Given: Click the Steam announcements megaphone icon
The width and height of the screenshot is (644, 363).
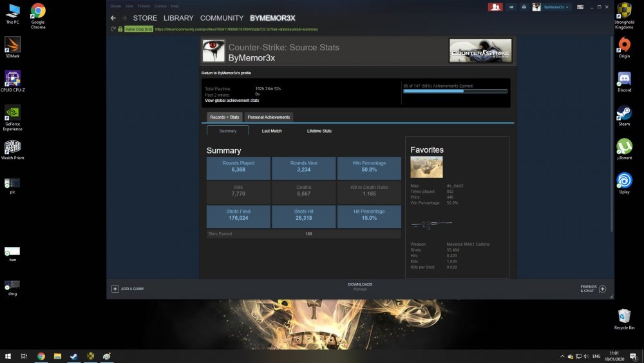Looking at the screenshot, I should coord(511,6).
